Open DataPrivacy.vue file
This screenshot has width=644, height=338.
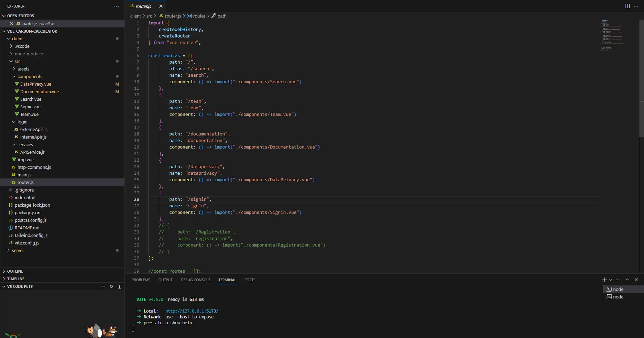(x=35, y=84)
